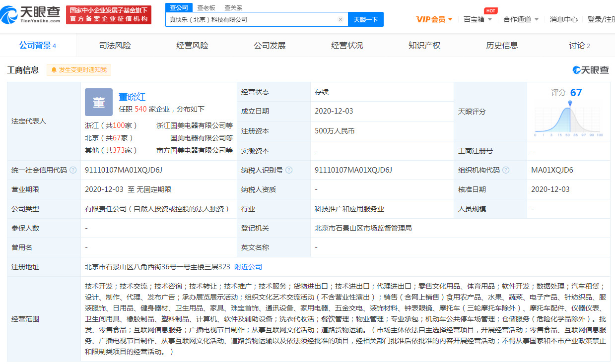Open 消息中心 link
The width and height of the screenshot is (615, 364).
tap(563, 19)
